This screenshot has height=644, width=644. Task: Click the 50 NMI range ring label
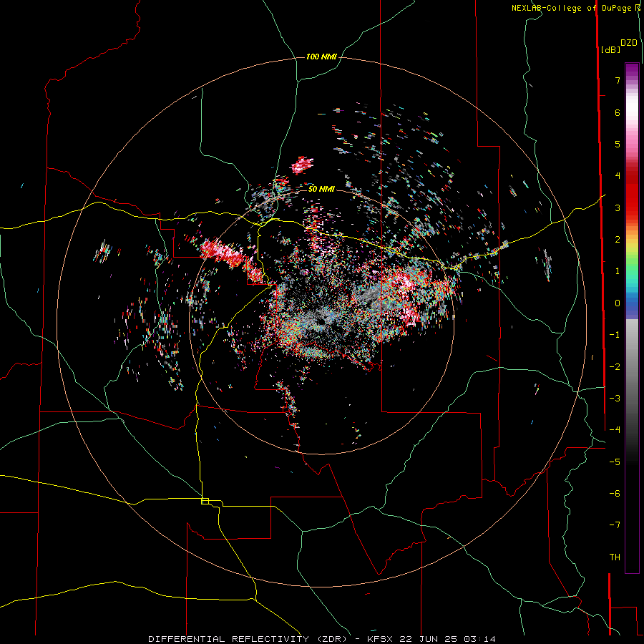(x=321, y=189)
